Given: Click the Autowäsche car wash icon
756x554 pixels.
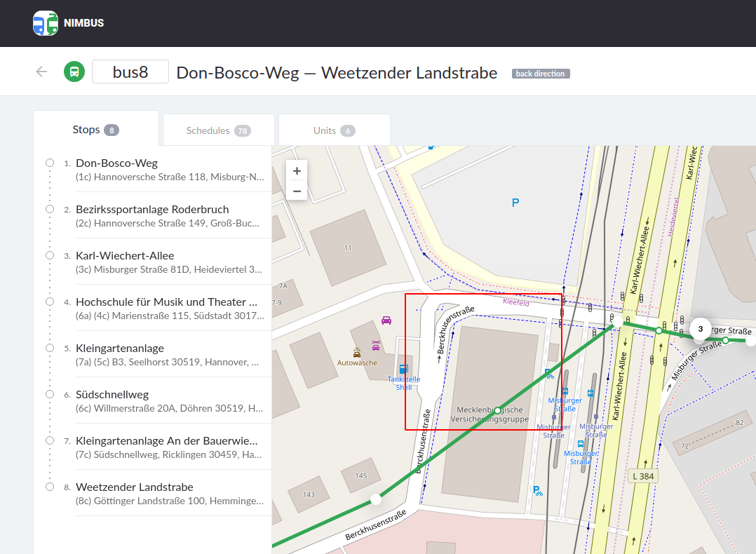Looking at the screenshot, I should (357, 353).
